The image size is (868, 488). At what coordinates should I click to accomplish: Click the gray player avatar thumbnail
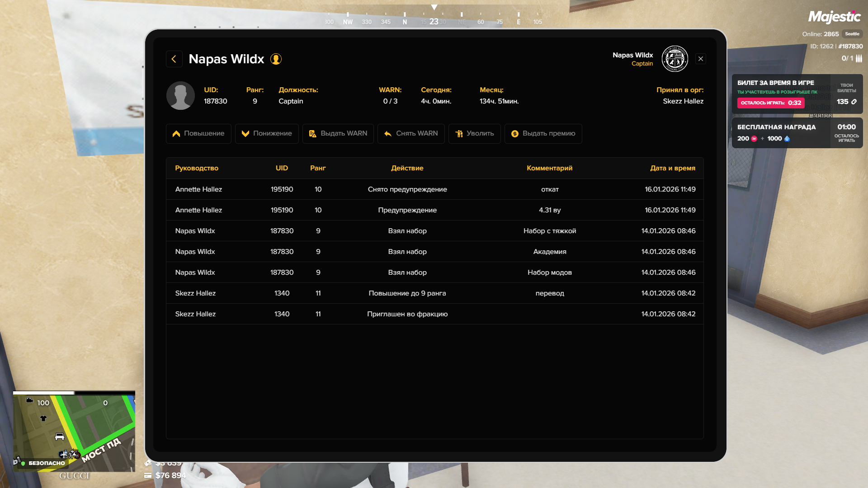pyautogui.click(x=180, y=96)
